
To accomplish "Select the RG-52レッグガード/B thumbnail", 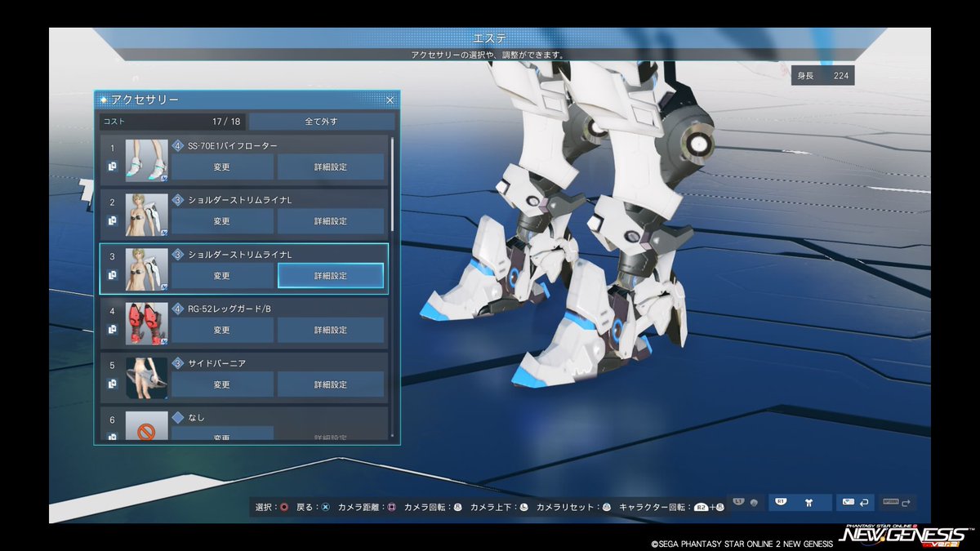I will tap(147, 323).
